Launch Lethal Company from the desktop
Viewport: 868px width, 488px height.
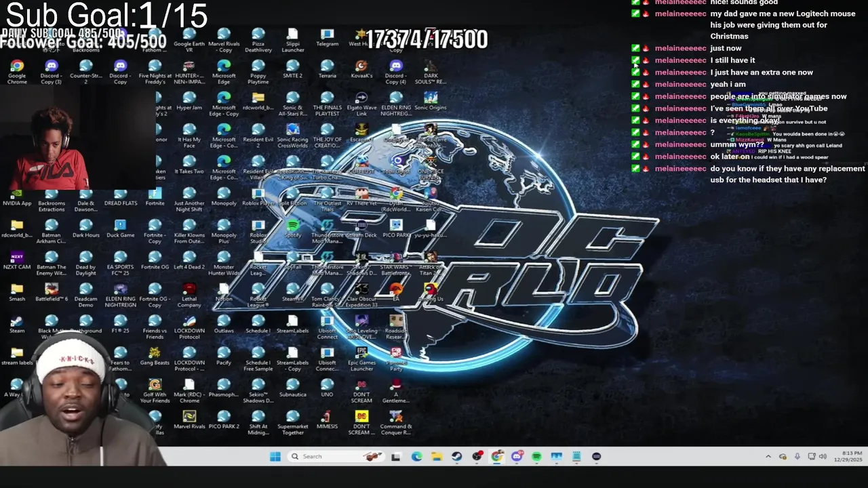189,294
